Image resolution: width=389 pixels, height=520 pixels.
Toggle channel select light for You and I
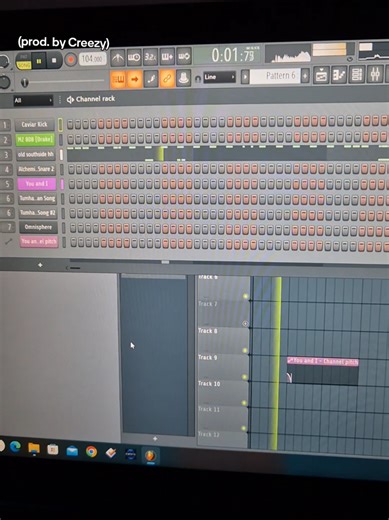click(x=62, y=184)
